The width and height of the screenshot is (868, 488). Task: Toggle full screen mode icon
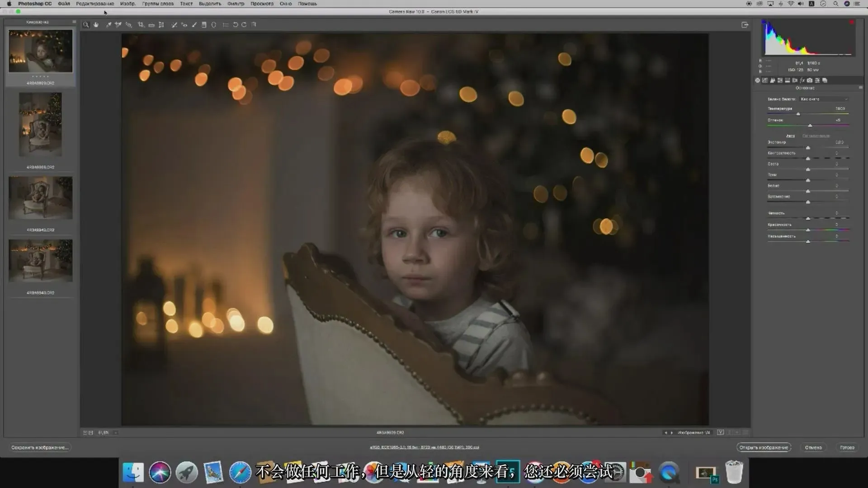(x=745, y=25)
